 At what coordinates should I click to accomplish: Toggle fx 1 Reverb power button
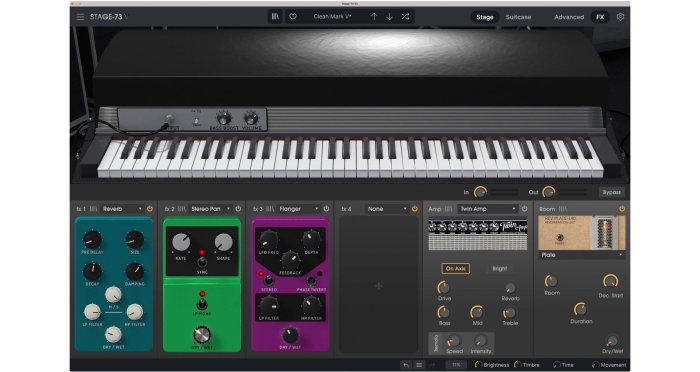150,209
